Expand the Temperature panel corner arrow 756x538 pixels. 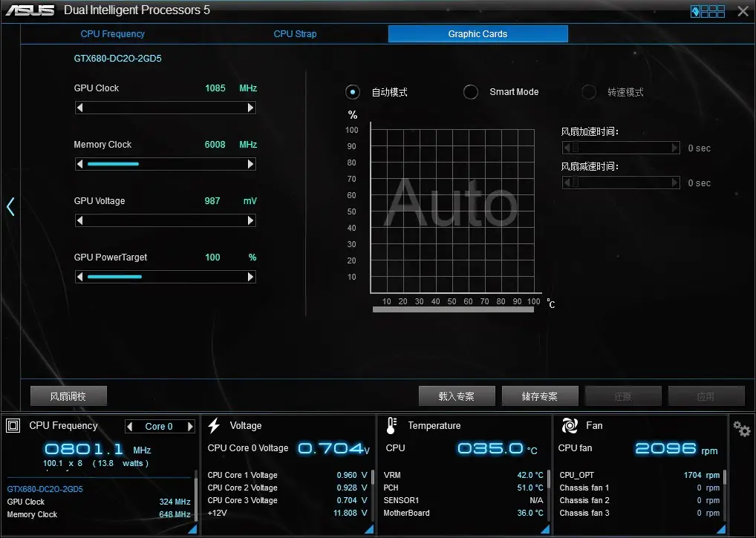(545, 529)
